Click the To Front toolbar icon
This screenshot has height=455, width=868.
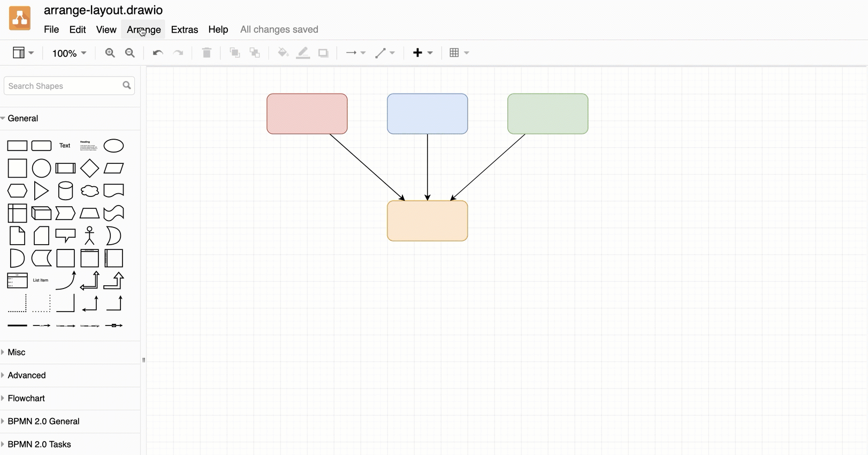point(234,53)
